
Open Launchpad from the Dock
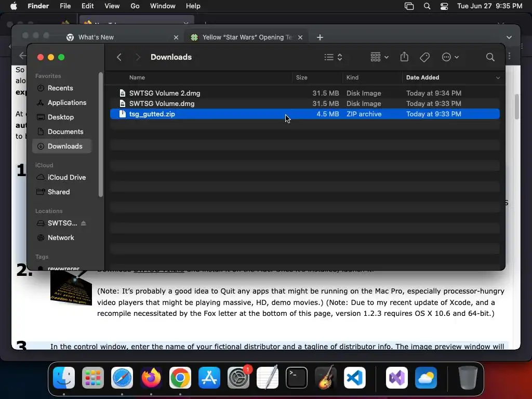[x=93, y=377]
